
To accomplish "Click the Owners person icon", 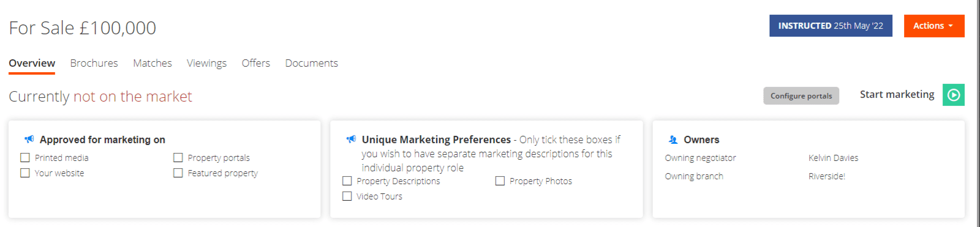I will pos(673,140).
